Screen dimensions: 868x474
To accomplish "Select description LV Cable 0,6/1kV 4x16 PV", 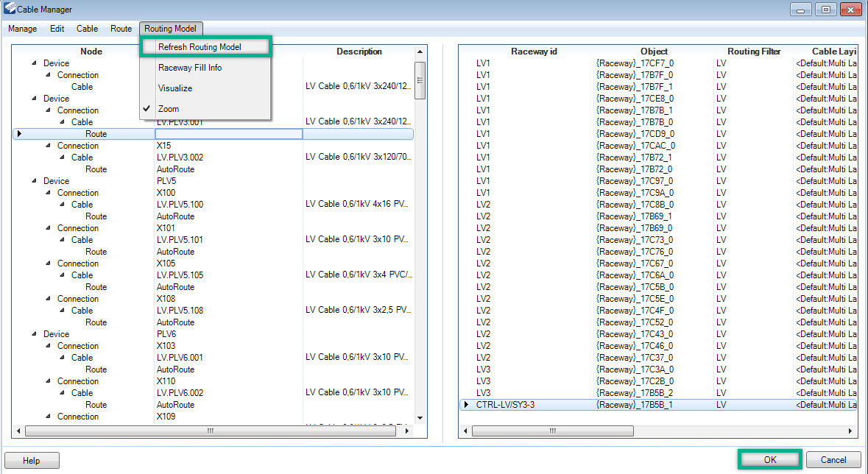I will (357, 205).
